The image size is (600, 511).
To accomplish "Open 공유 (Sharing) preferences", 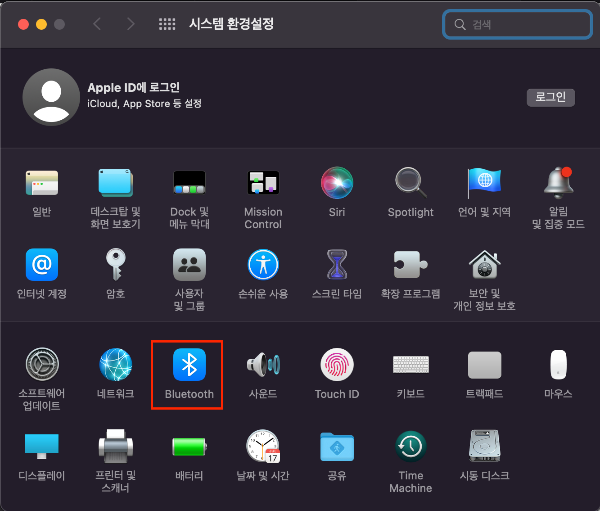I will [337, 446].
